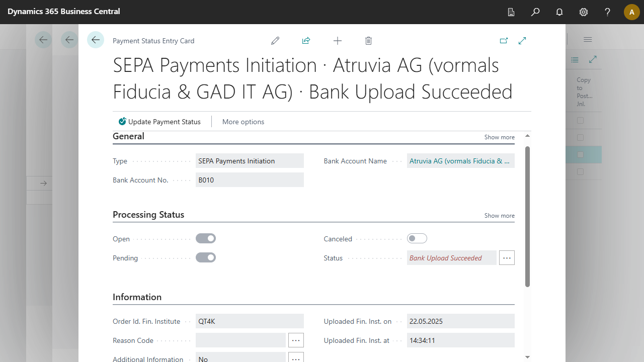Toggle the Pending switch
This screenshot has width=644, height=362.
[x=206, y=258]
